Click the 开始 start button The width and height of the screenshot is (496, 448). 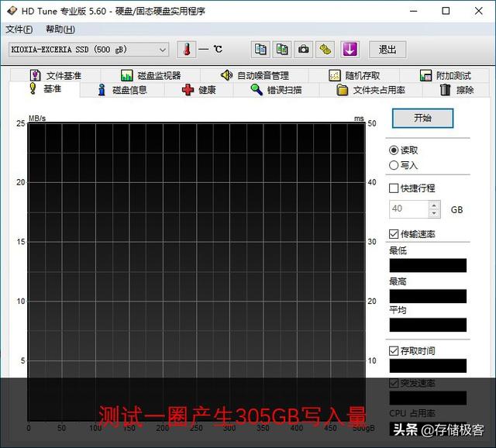(422, 118)
